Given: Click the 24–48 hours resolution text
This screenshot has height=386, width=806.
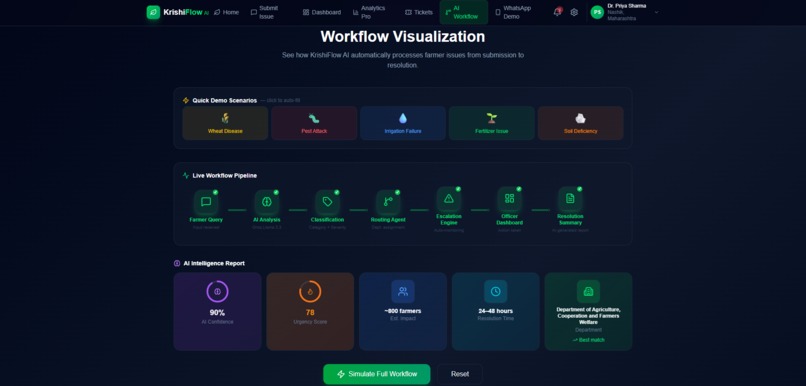Looking at the screenshot, I should [496, 311].
